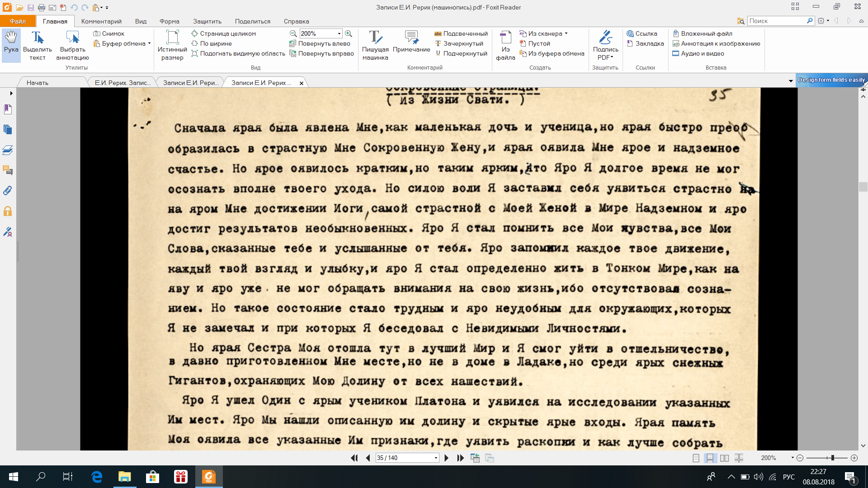868x488 pixels.
Task: Open the security lock panel in sidebar
Action: pyautogui.click(x=8, y=211)
